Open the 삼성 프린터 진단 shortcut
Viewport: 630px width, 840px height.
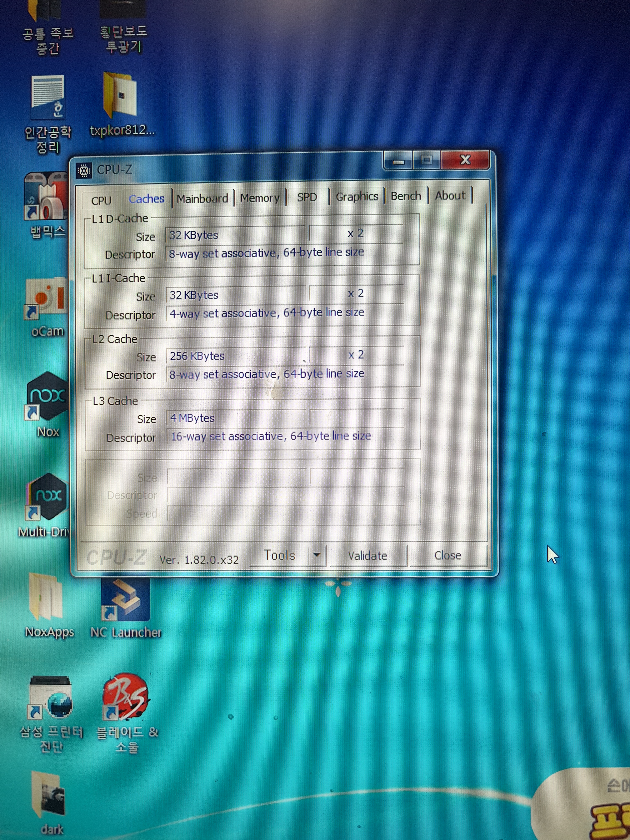(x=52, y=714)
